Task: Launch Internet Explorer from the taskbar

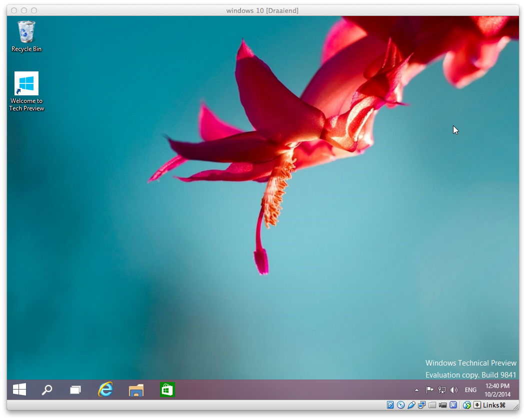Action: [x=105, y=390]
